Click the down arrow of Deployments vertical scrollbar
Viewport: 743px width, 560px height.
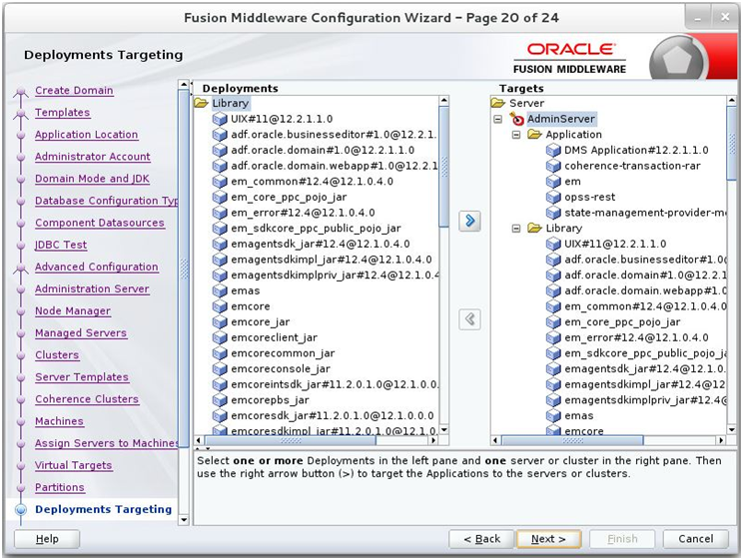[x=444, y=429]
